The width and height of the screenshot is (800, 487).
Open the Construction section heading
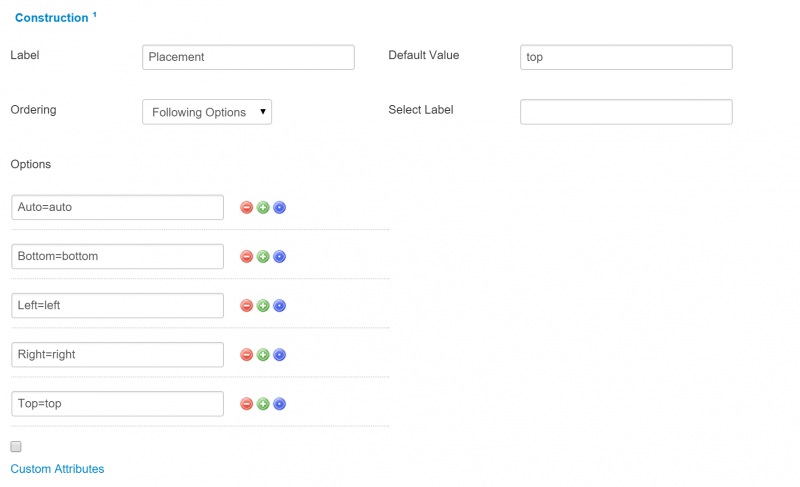[x=52, y=18]
